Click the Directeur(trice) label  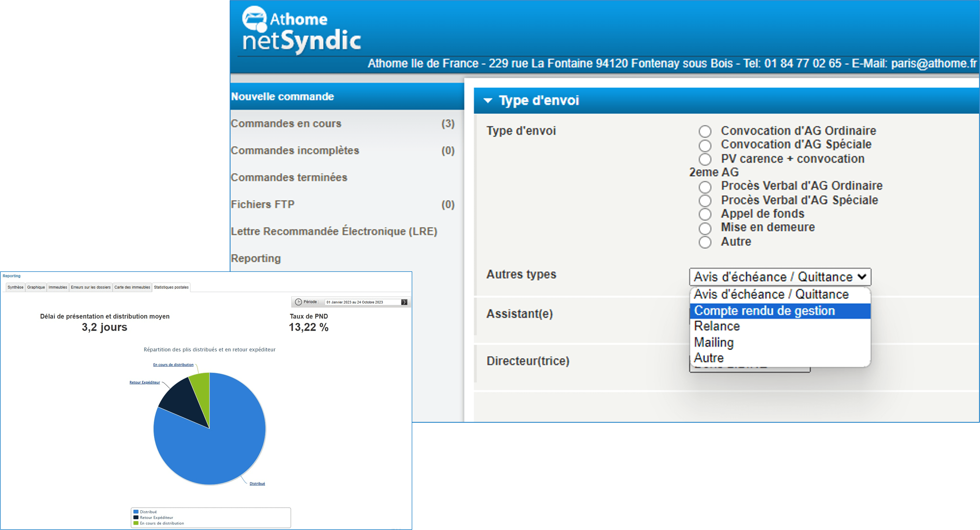point(528,361)
